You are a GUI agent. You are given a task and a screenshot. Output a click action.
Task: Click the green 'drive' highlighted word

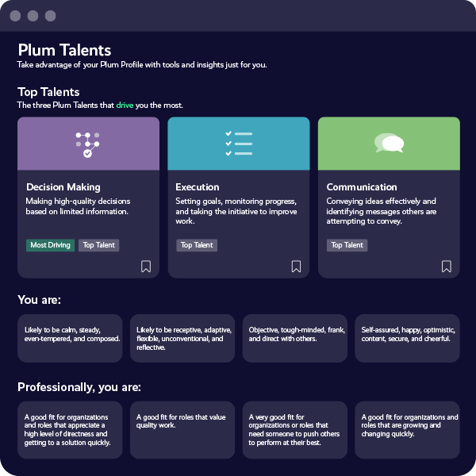[125, 105]
